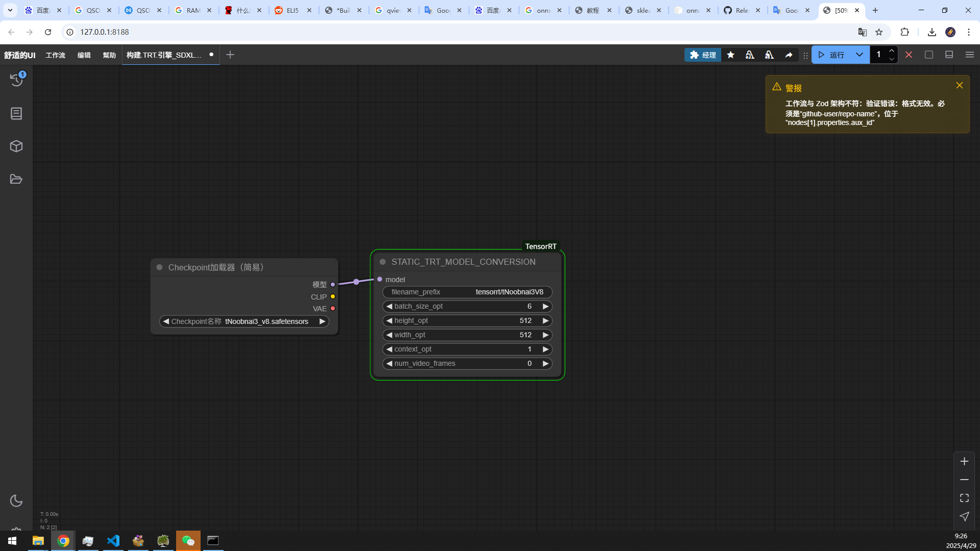Click the 运行 run button

pos(832,55)
